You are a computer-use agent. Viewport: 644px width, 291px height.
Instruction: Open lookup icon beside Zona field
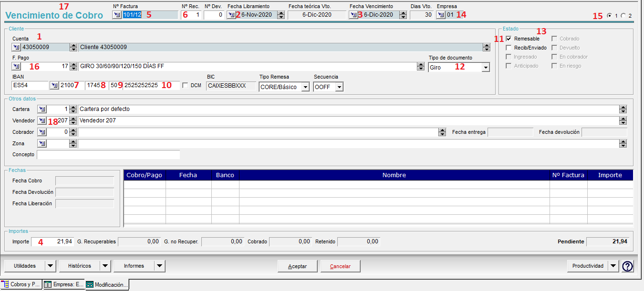point(42,143)
